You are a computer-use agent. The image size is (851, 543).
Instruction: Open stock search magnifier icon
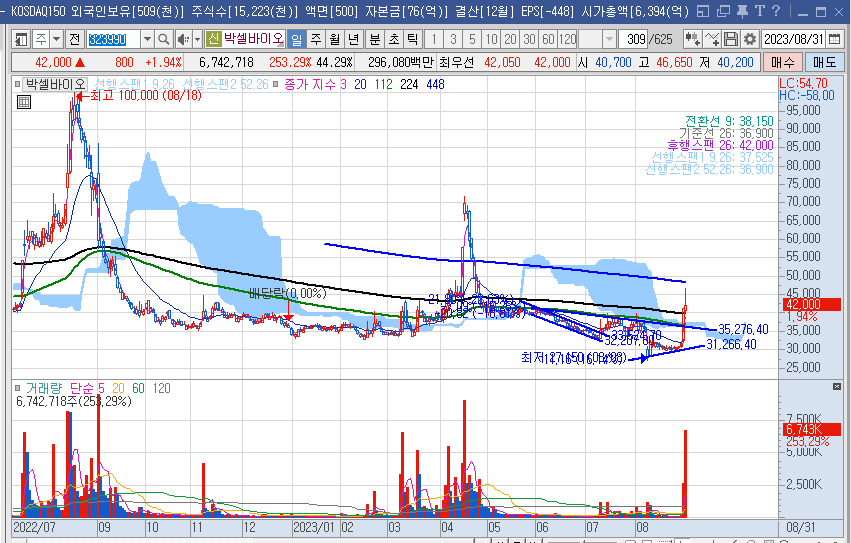click(x=163, y=39)
